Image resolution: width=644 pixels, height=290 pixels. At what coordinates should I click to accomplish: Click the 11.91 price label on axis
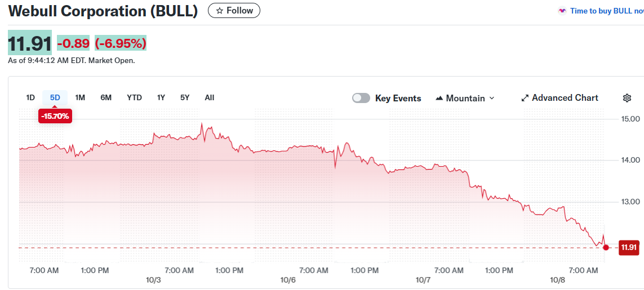628,247
